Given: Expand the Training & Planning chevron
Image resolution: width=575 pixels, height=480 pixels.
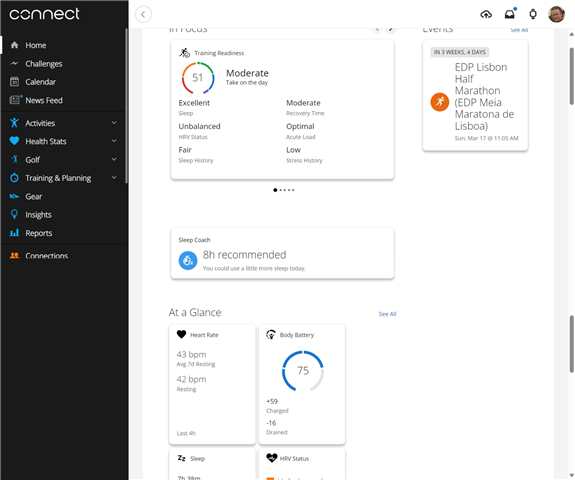Looking at the screenshot, I should click(x=114, y=177).
